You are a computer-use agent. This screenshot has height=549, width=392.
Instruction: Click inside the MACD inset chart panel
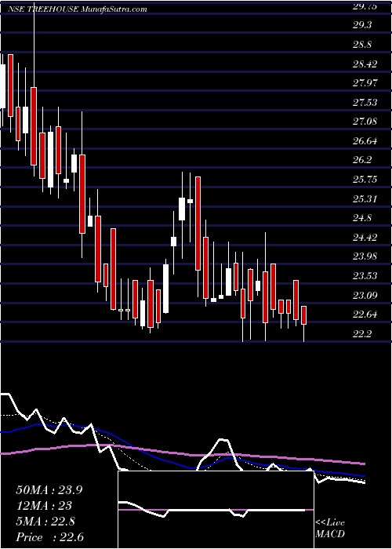(216, 510)
